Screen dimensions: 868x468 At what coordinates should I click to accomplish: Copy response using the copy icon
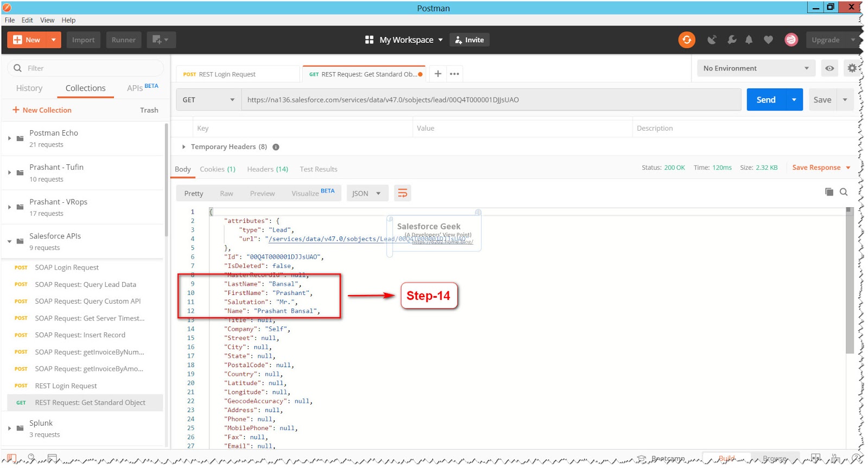click(829, 192)
